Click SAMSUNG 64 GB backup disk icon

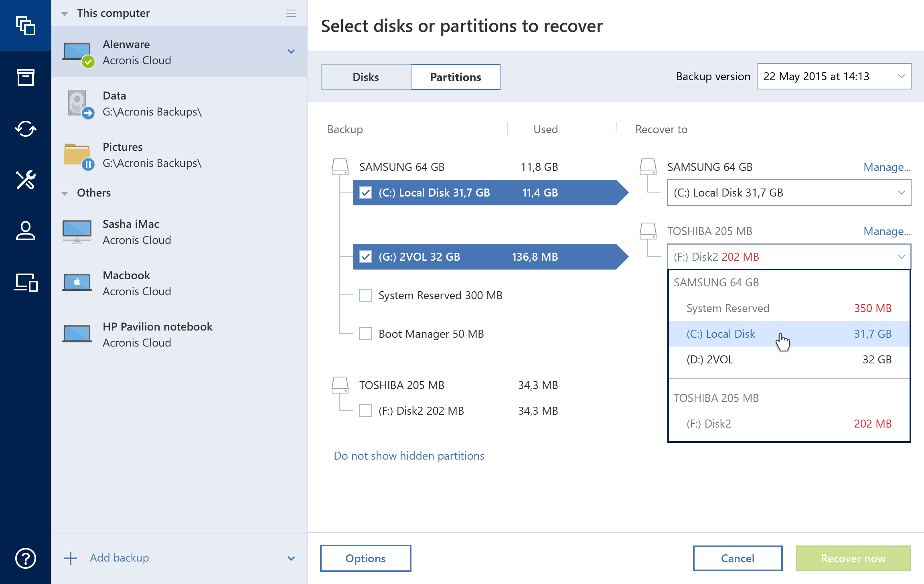[340, 167]
